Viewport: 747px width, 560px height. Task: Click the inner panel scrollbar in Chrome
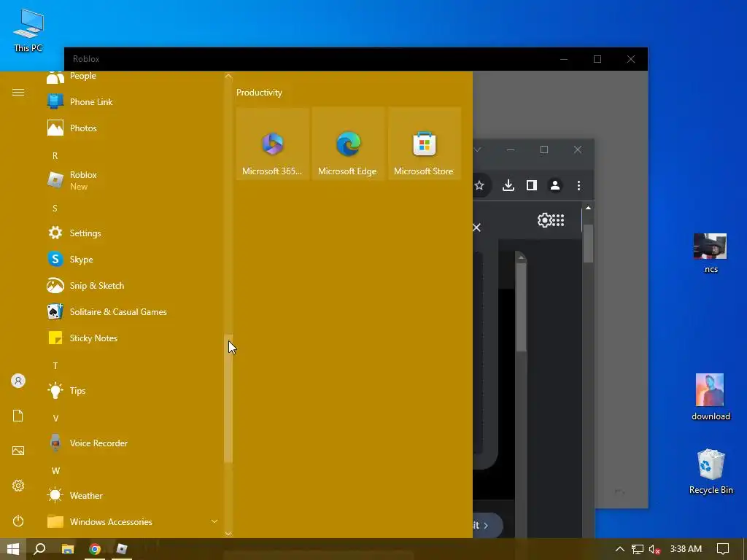(x=521, y=307)
